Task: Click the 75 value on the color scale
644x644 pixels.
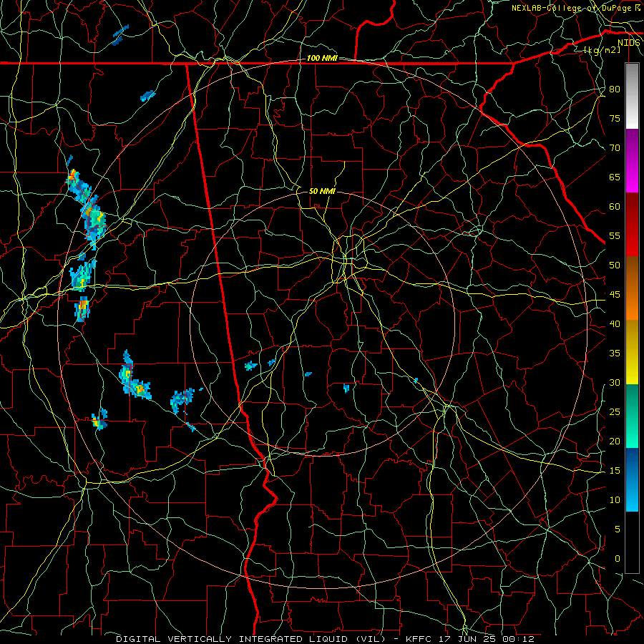Action: (615, 119)
